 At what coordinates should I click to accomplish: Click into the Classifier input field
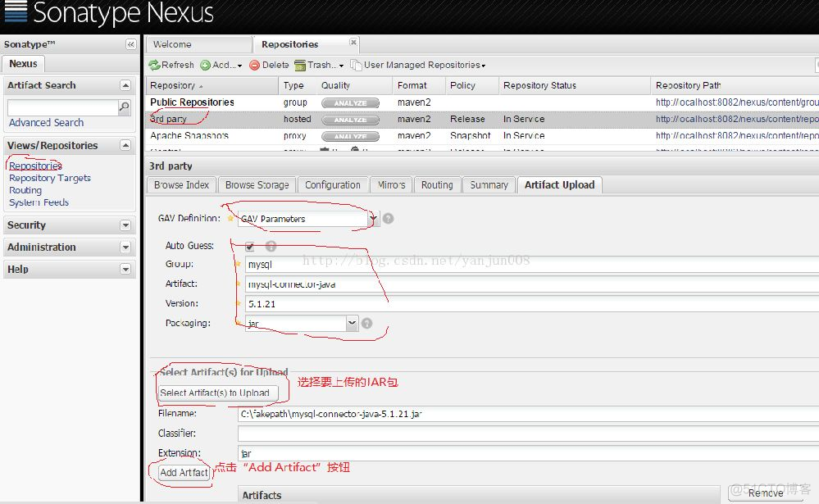pos(525,434)
